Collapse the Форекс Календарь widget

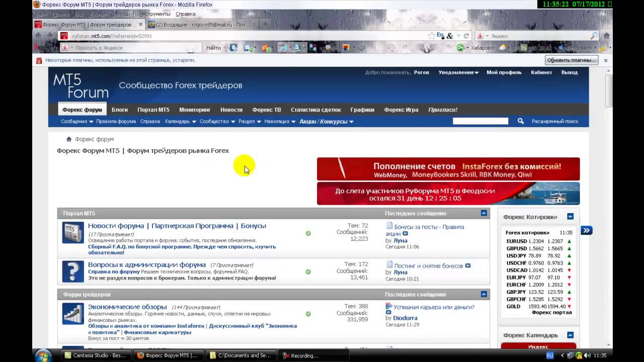[570, 335]
